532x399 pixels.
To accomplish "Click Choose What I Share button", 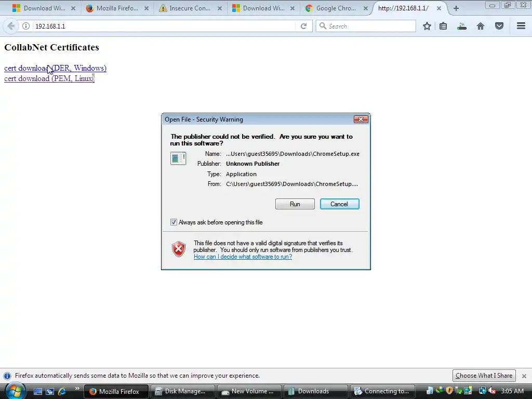I will (x=484, y=376).
